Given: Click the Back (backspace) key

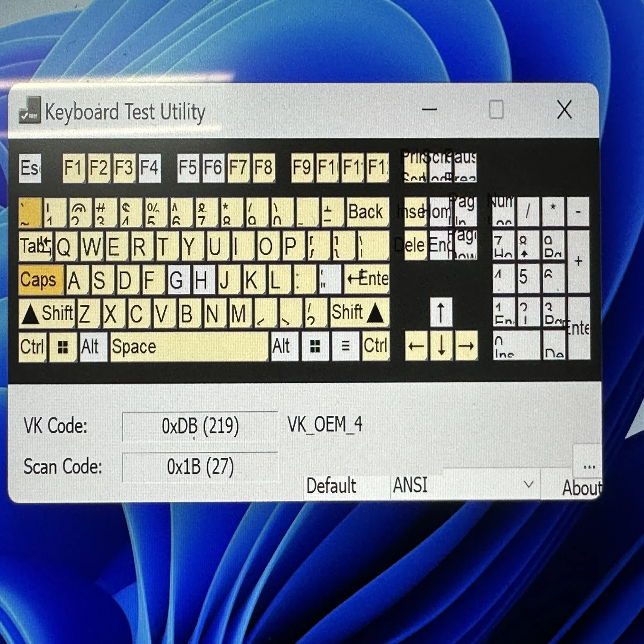Looking at the screenshot, I should click(x=368, y=212).
